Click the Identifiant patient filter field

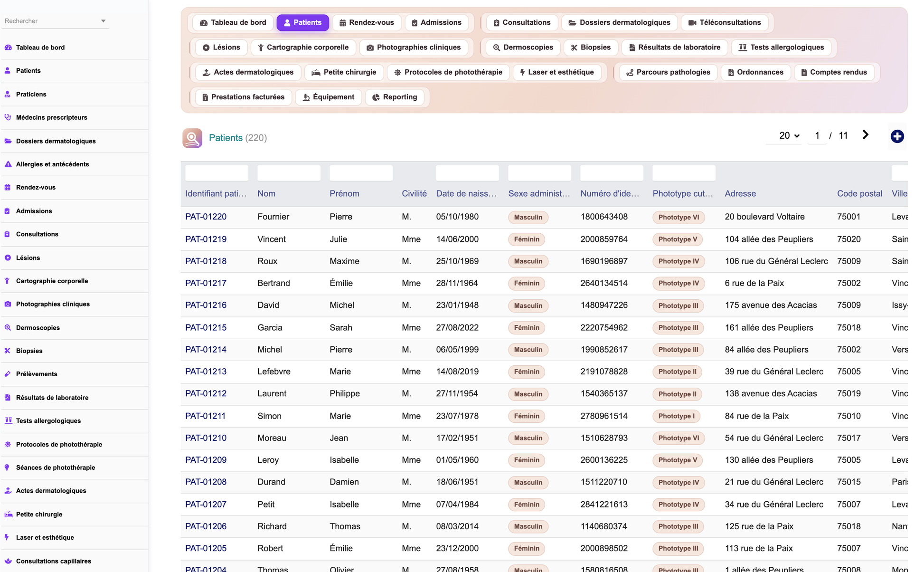tap(217, 173)
